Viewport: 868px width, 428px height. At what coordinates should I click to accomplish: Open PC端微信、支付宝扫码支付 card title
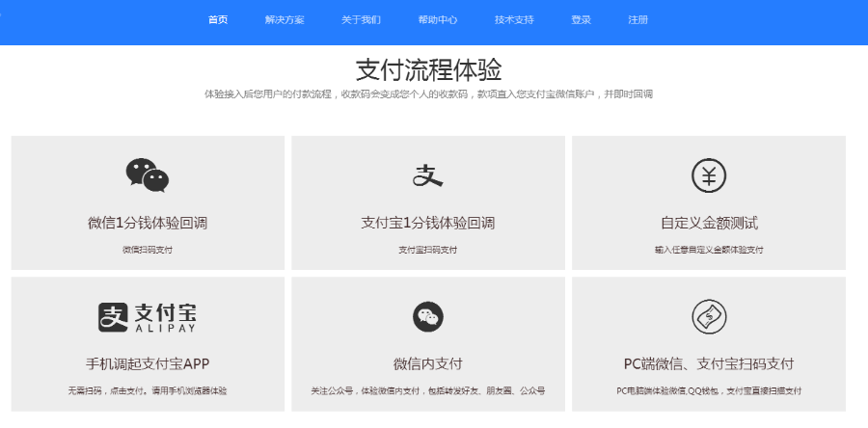[x=709, y=363]
